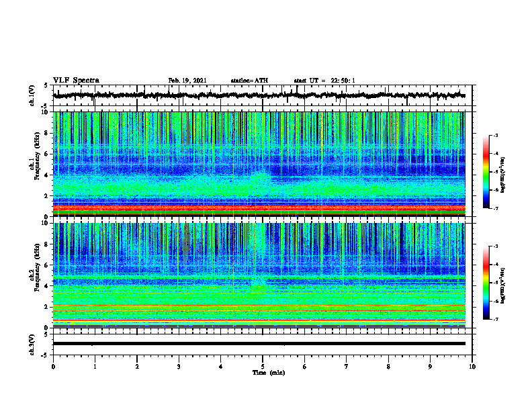
Task: Click the "-7" label on ch.2 colorbar
Action: tap(495, 319)
